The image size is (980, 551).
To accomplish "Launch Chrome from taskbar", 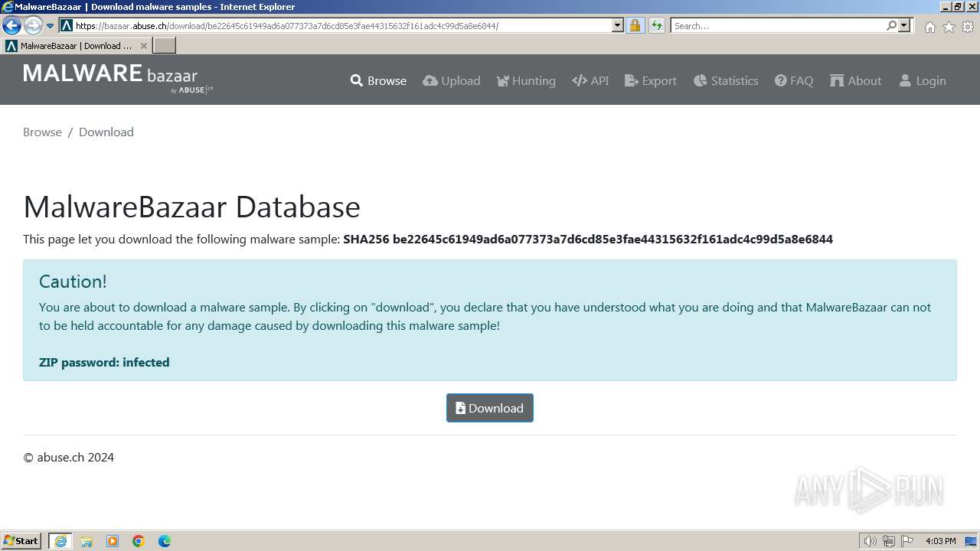I will (139, 541).
